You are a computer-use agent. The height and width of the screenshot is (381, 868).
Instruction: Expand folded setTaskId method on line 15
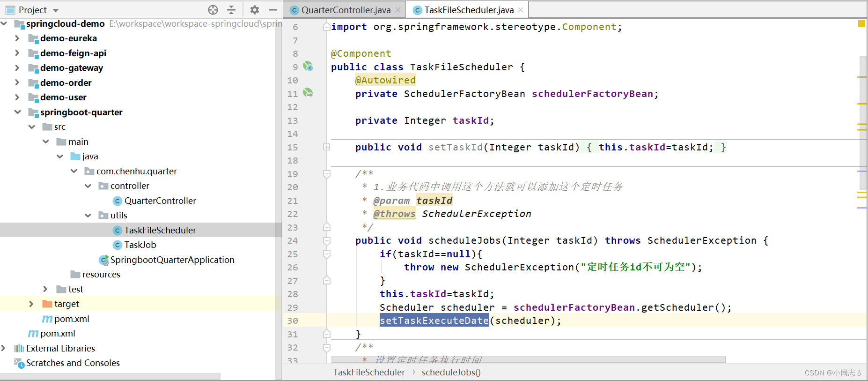coord(326,147)
